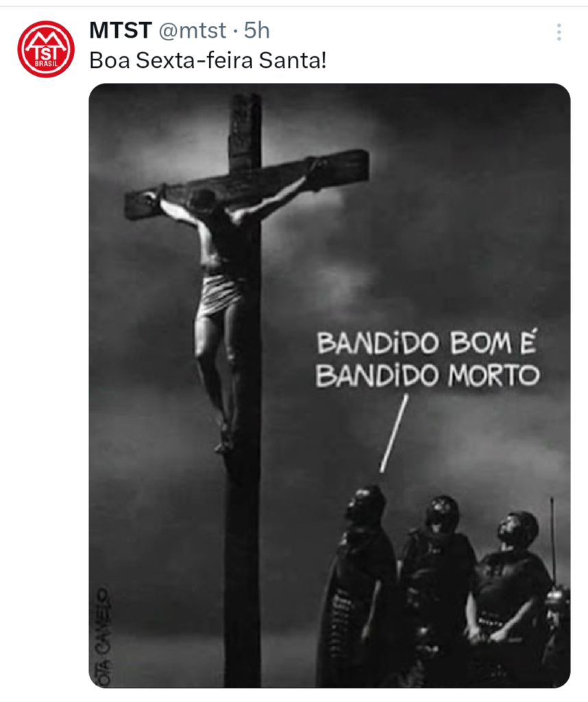Click the 5h timestamp
The image size is (588, 702).
tap(257, 30)
